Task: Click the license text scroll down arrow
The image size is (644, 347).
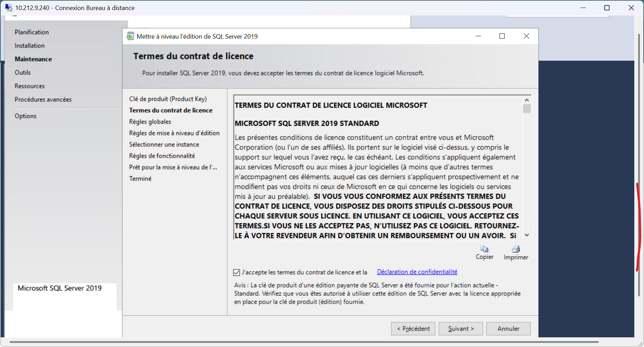Action: [527, 235]
